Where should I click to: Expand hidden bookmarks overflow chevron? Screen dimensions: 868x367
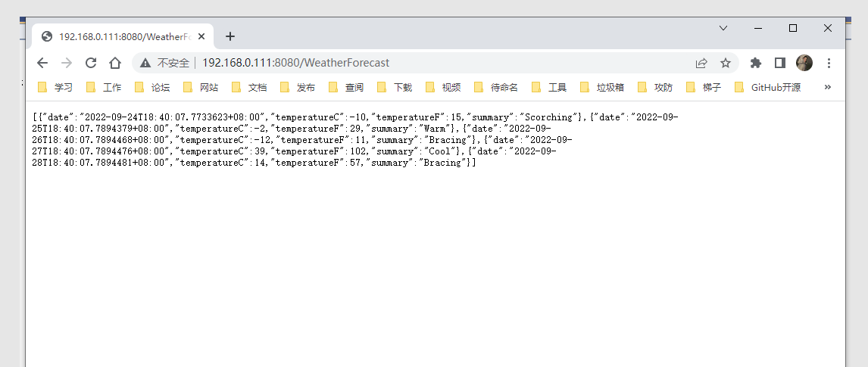[x=828, y=87]
